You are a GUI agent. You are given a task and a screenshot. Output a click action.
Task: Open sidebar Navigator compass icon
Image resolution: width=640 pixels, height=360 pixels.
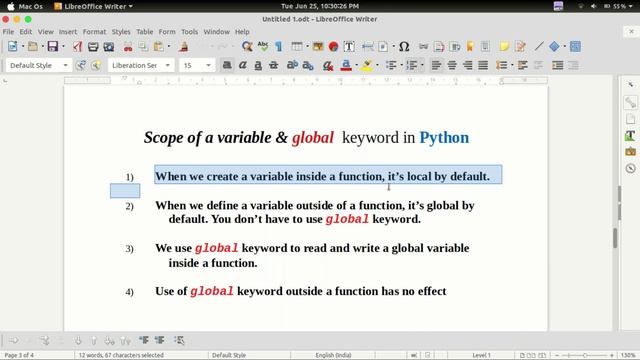point(630,168)
